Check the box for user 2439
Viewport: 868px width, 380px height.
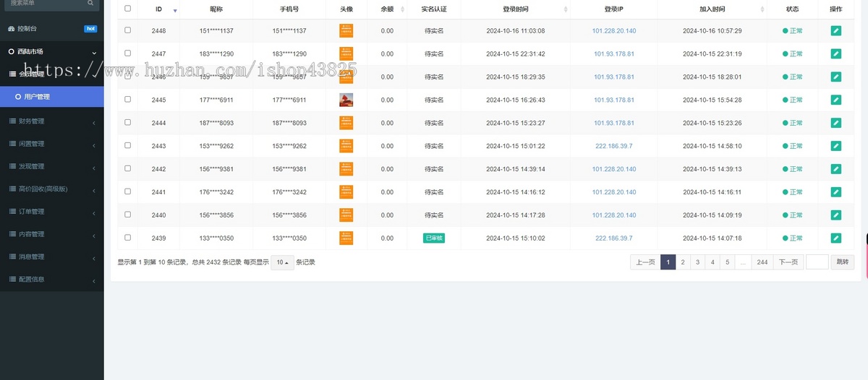tap(128, 238)
